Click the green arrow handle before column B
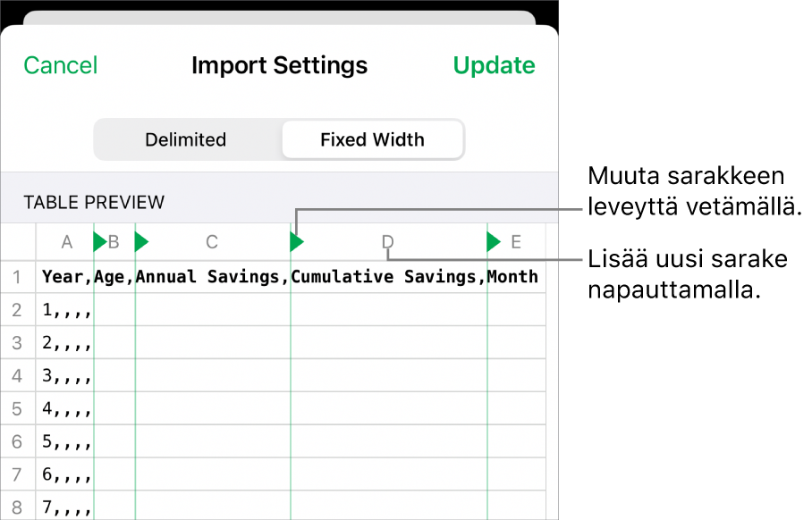The image size is (812, 520). (x=100, y=241)
